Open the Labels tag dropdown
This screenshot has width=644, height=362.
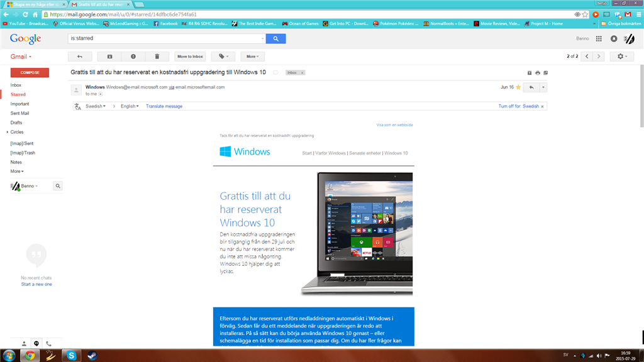pyautogui.click(x=223, y=57)
